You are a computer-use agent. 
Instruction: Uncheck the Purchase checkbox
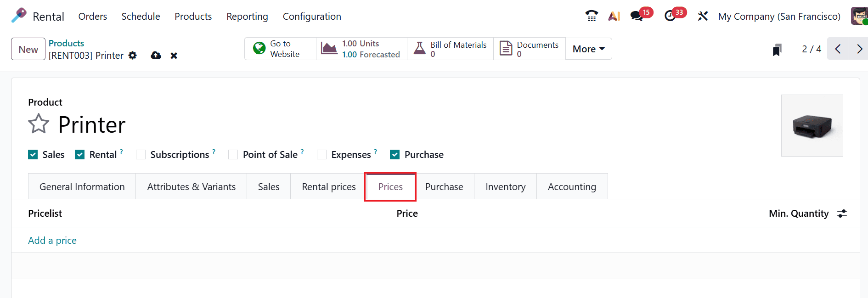pyautogui.click(x=395, y=155)
